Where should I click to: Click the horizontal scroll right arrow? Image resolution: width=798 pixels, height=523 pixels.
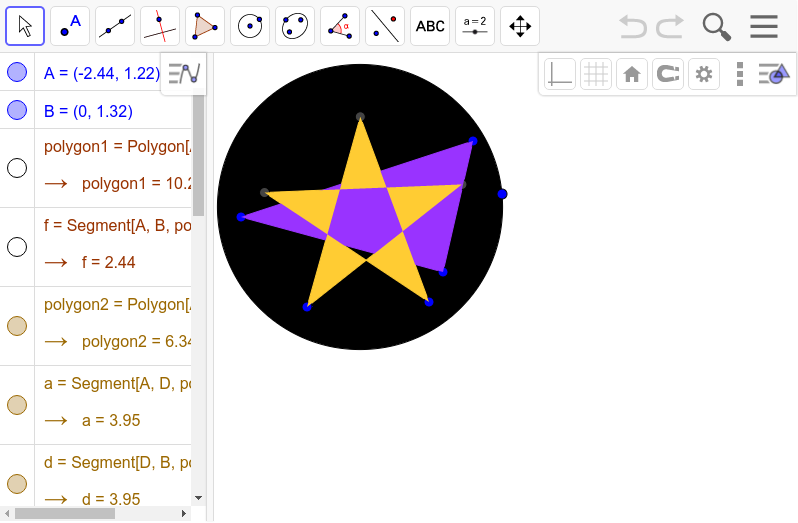(184, 514)
